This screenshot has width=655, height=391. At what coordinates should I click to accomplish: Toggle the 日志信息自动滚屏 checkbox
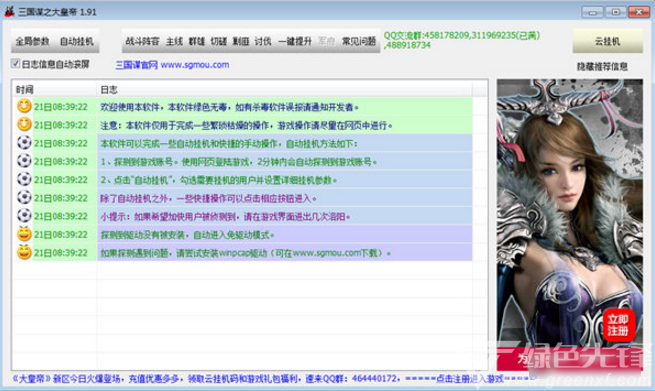[15, 63]
